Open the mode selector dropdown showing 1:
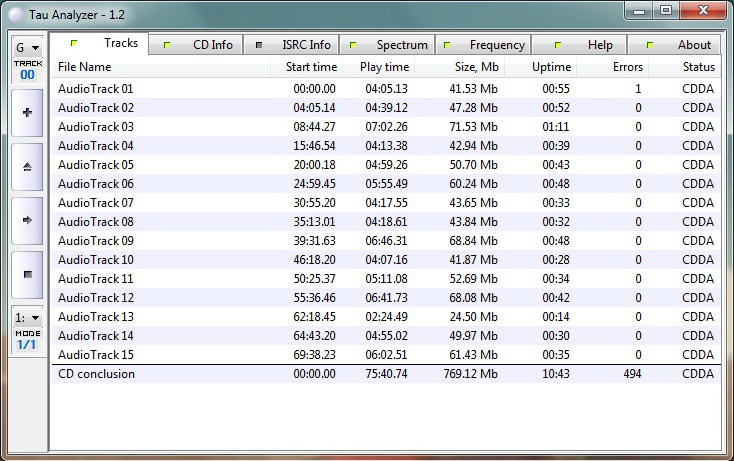Viewport: 734px width, 461px height. [x=28, y=318]
